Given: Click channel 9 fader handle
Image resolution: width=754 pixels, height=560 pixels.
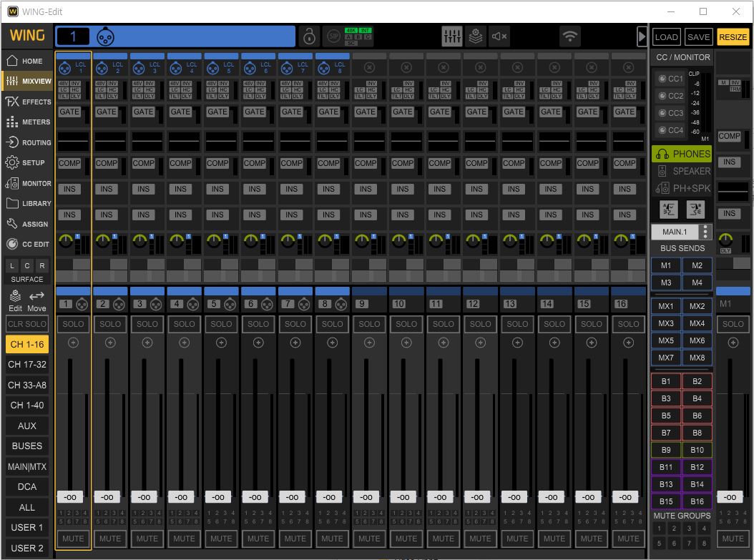Looking at the screenshot, I should coord(366,497).
